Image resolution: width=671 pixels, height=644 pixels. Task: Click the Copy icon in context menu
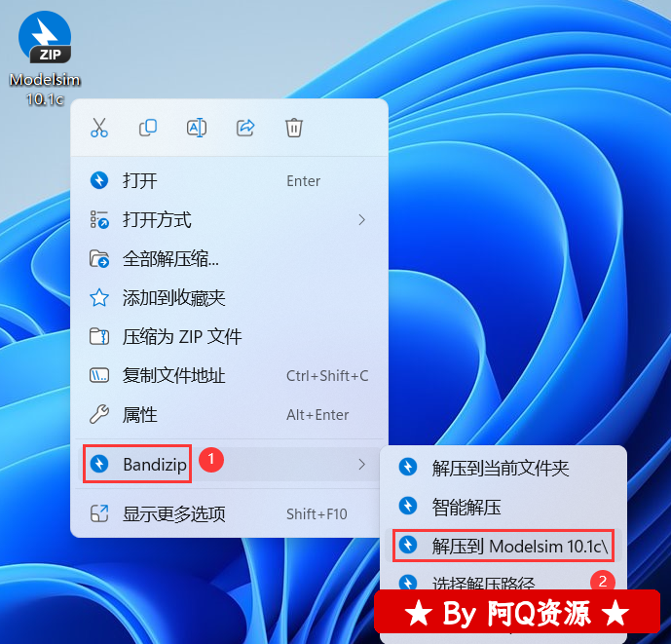pyautogui.click(x=148, y=128)
